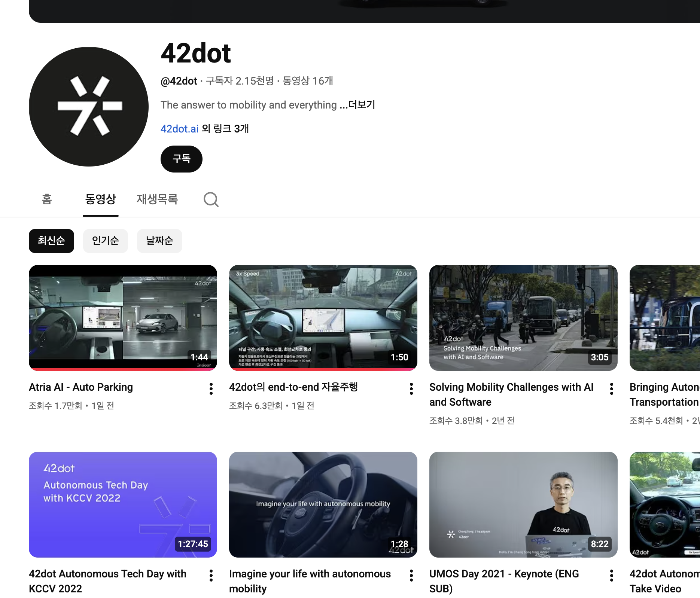
Task: Open Imagine your life with autonomous mobility title
Action: click(x=310, y=581)
